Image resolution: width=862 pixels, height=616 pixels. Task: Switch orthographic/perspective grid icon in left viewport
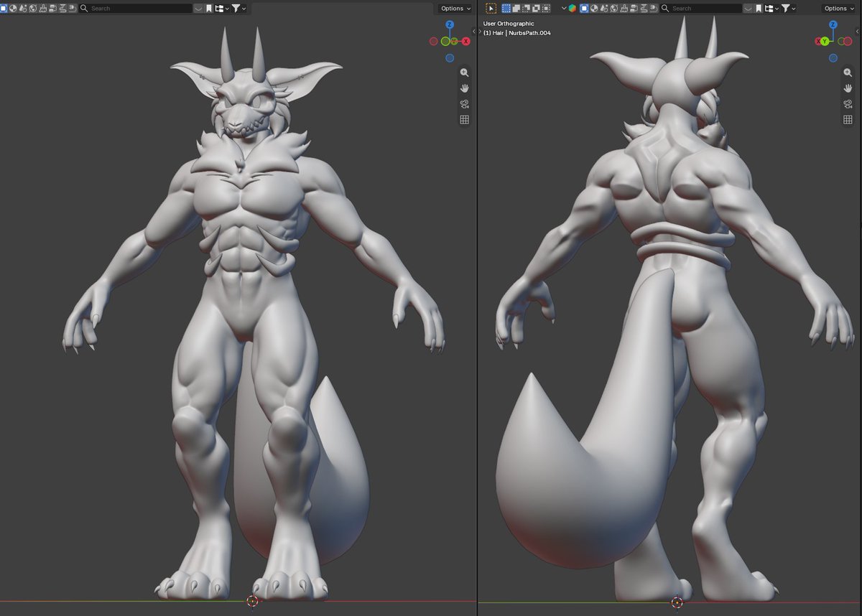[x=465, y=120]
